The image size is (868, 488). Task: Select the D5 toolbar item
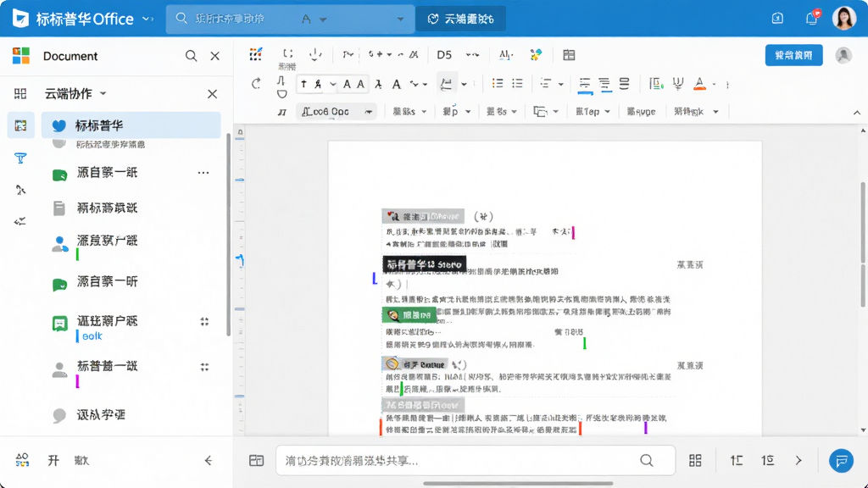(x=444, y=55)
